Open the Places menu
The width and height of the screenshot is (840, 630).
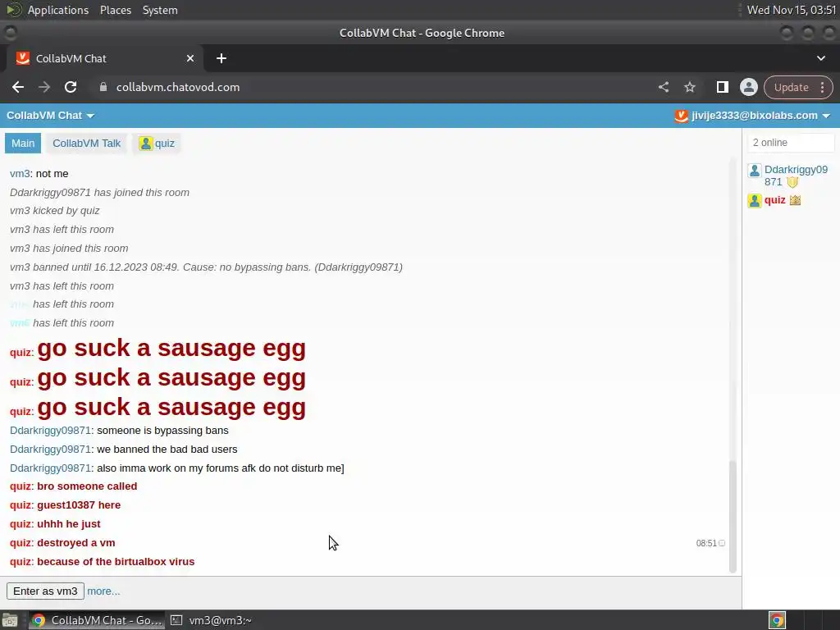[115, 10]
